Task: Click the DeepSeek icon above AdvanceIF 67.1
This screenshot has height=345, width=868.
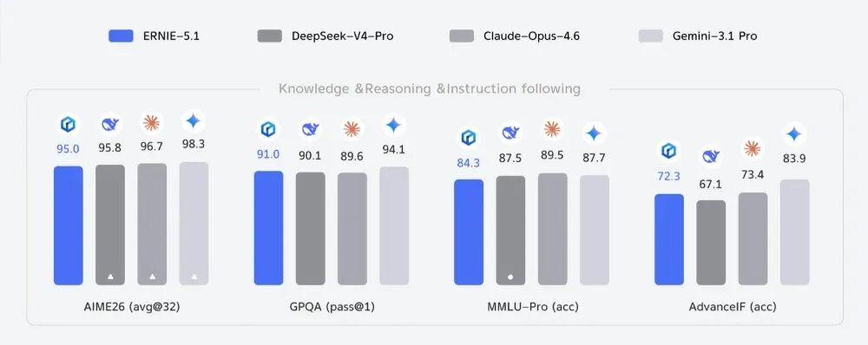Action: tap(711, 157)
